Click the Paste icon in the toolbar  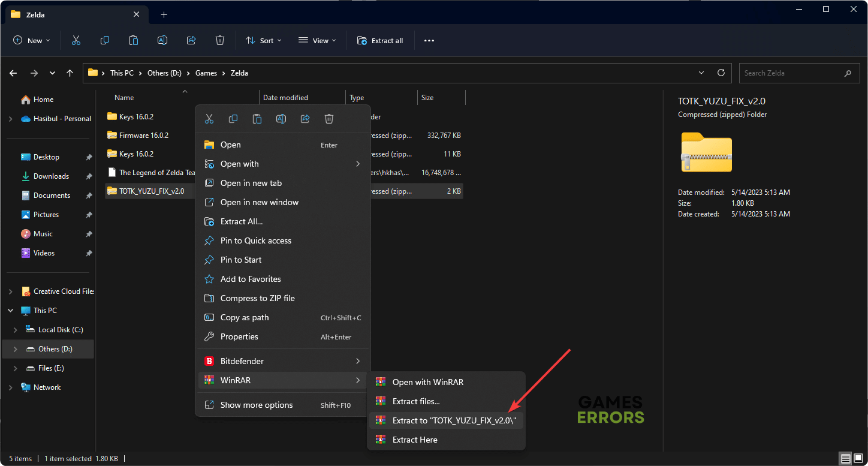(x=134, y=40)
